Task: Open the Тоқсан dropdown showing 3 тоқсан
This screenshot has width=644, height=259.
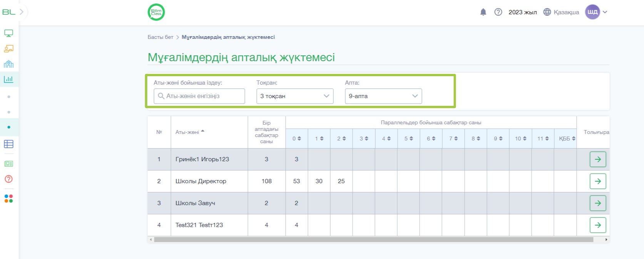Action: (295, 96)
